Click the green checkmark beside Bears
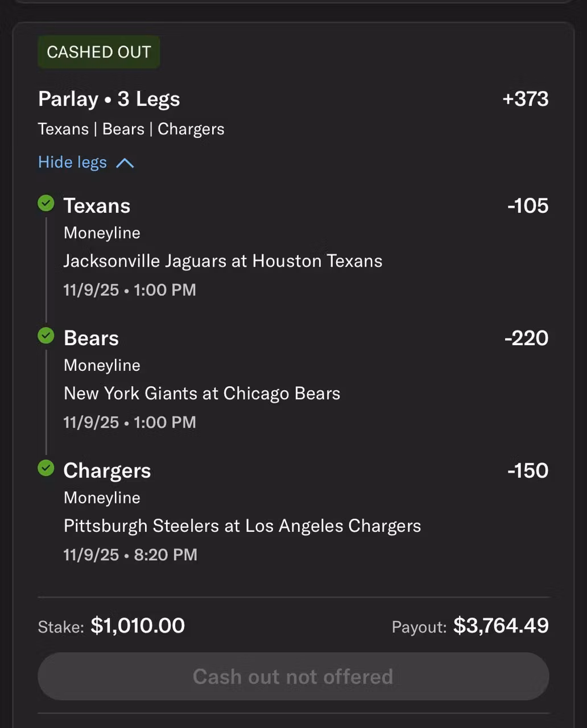 point(46,336)
